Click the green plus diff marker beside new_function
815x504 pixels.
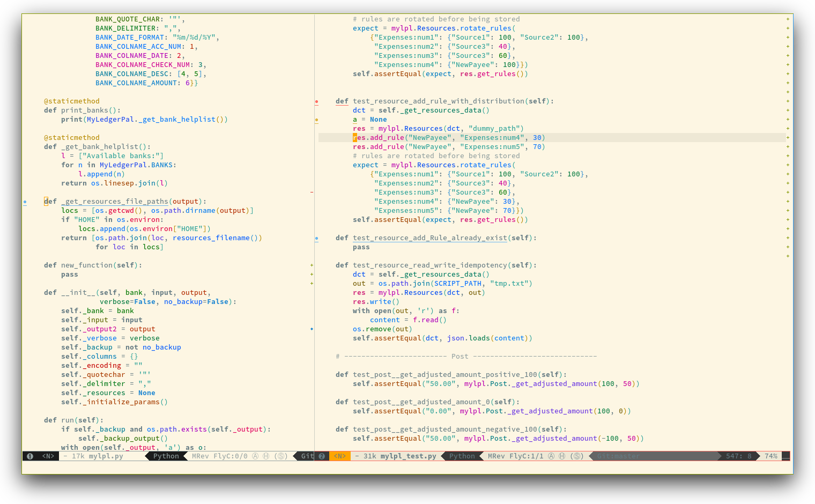pyautogui.click(x=312, y=265)
